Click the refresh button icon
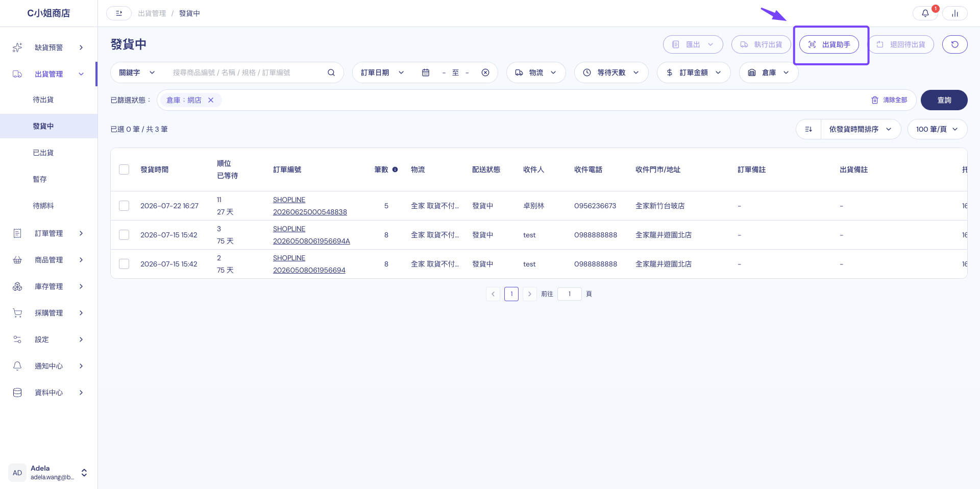The width and height of the screenshot is (980, 489). point(954,44)
